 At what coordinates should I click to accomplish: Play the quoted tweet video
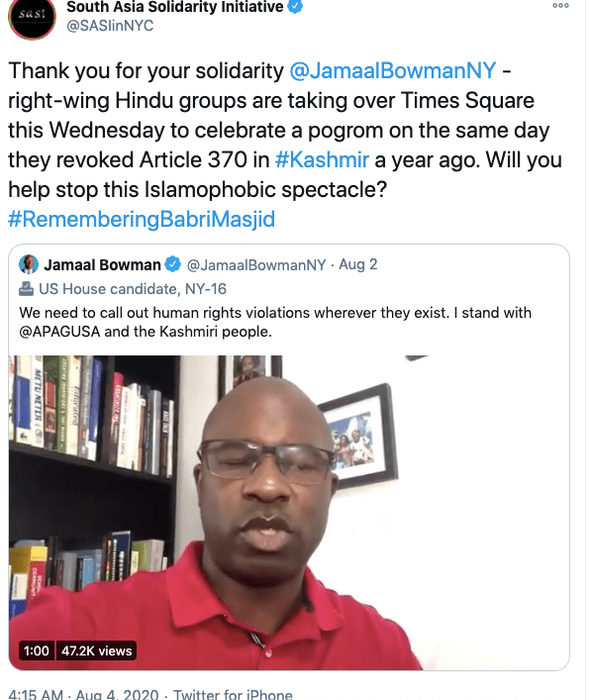[x=289, y=513]
